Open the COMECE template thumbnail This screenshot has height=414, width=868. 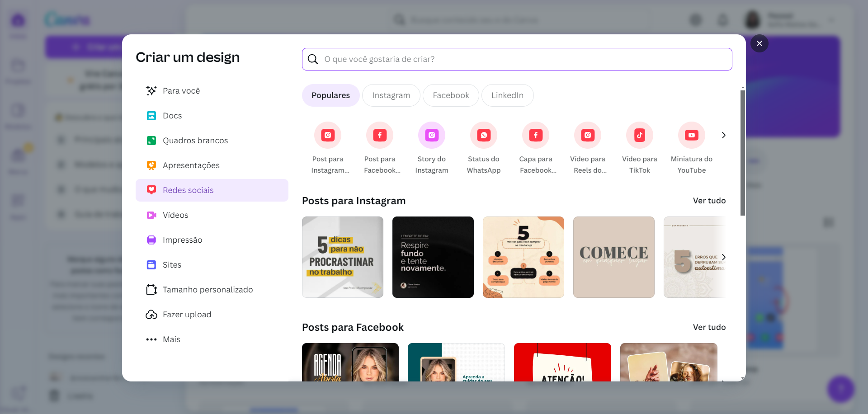tap(613, 257)
